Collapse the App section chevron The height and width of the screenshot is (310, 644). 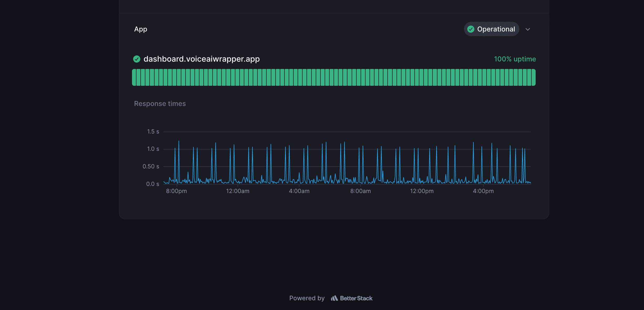click(528, 29)
